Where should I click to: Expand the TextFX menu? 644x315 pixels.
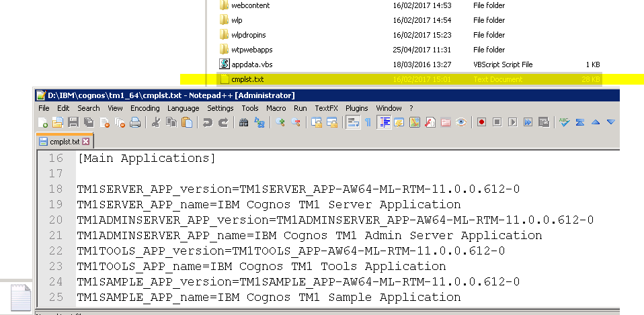pos(326,108)
